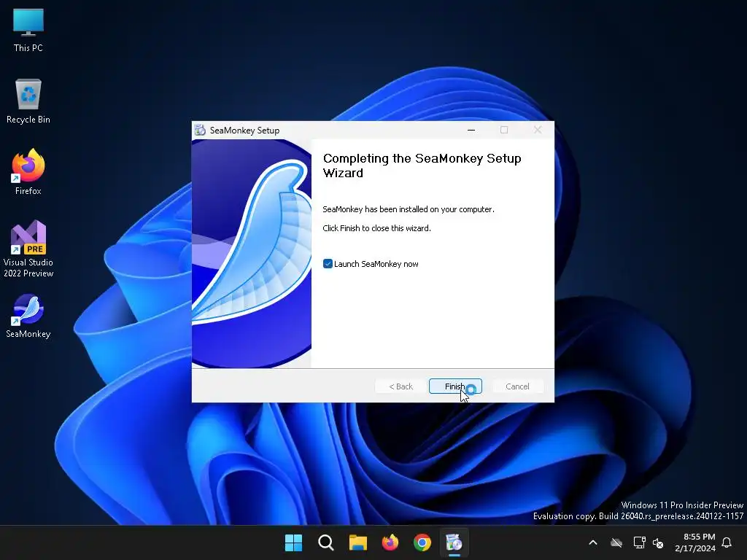The width and height of the screenshot is (747, 560).
Task: Open the Recycle Bin desktop icon
Action: [x=28, y=101]
